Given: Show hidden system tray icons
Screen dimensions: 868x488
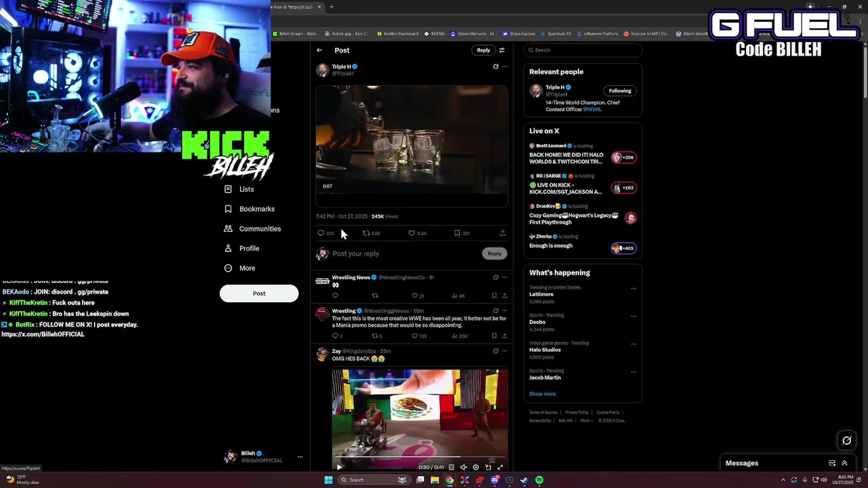Looking at the screenshot, I should point(783,480).
